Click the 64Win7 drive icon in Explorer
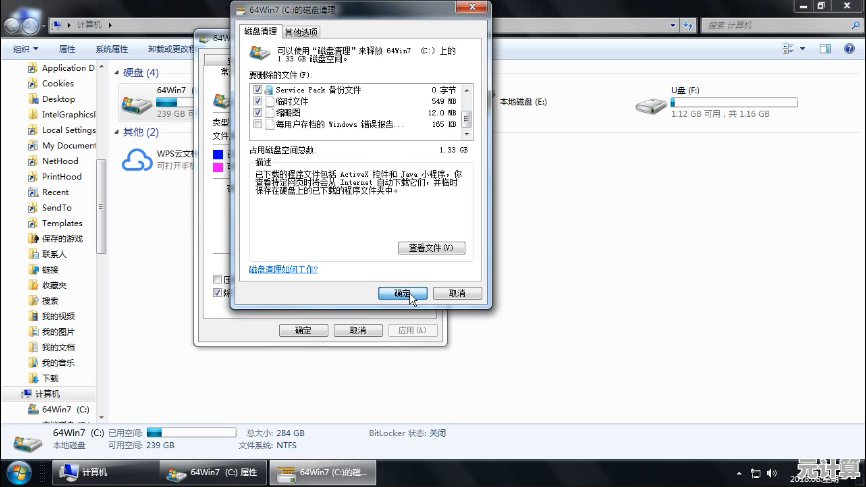Viewport: 866px width, 487px height. pos(136,101)
